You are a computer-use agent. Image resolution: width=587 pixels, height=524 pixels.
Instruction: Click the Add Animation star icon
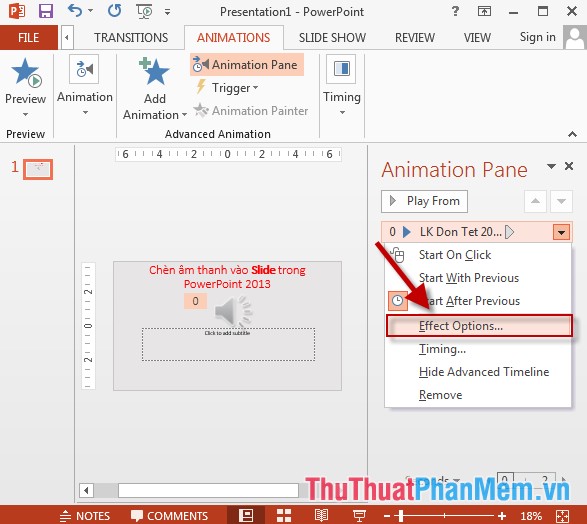[154, 71]
